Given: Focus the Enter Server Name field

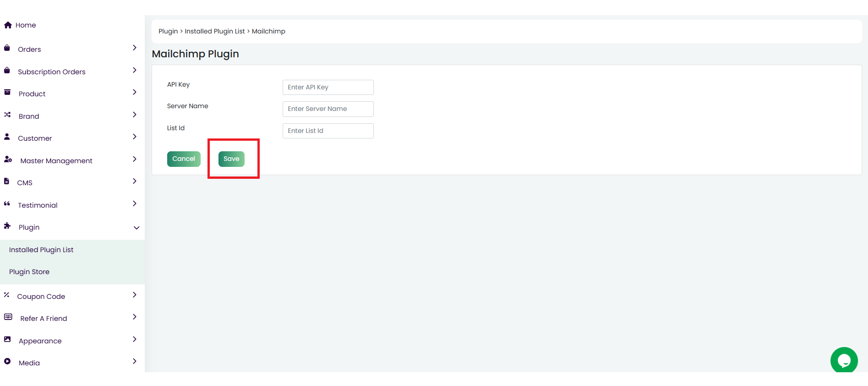Looking at the screenshot, I should pyautogui.click(x=328, y=109).
